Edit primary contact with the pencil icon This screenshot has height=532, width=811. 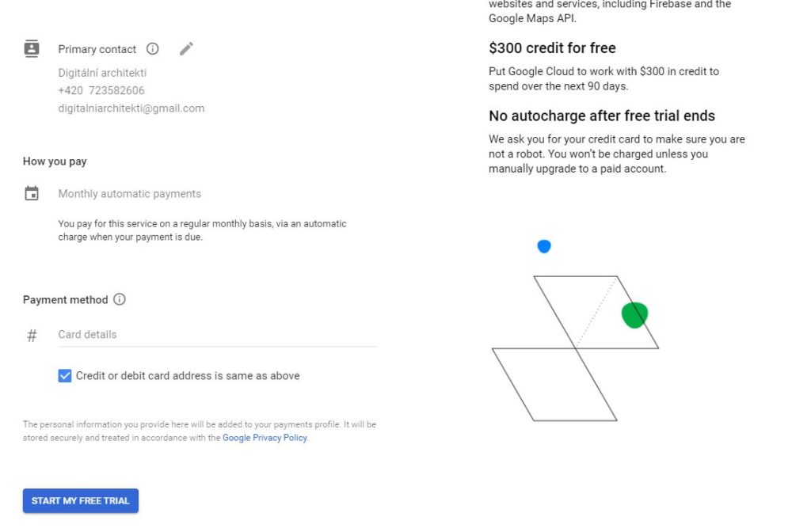(186, 48)
